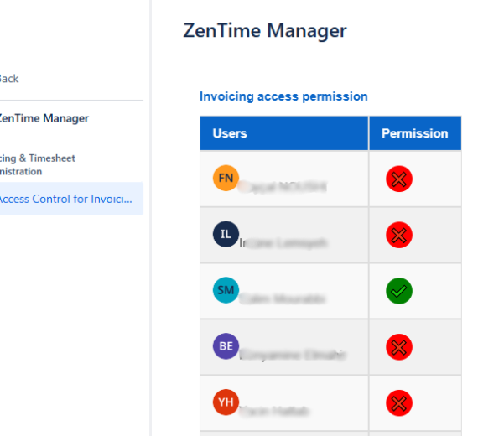Click the teal SM user avatar

[x=226, y=290]
